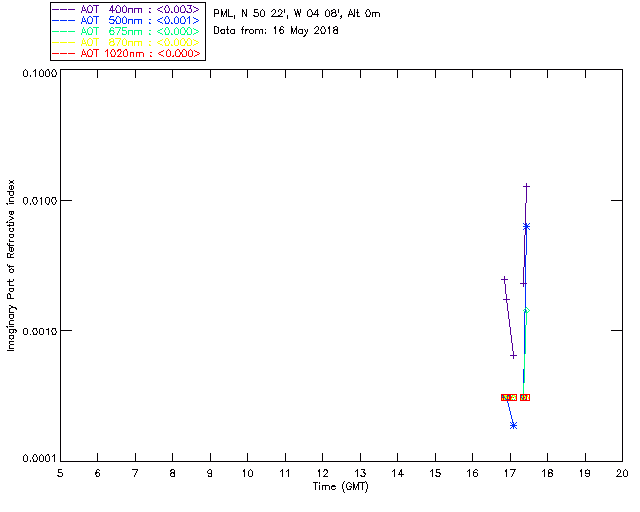Click the purple plus marker just below 0.0010
The height and width of the screenshot is (512, 640).
[513, 356]
